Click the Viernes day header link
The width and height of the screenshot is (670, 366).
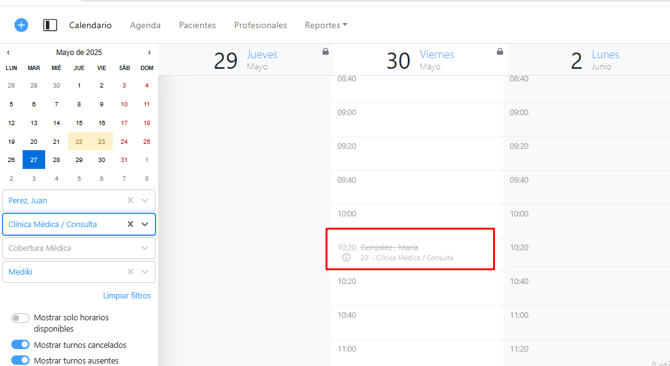437,55
